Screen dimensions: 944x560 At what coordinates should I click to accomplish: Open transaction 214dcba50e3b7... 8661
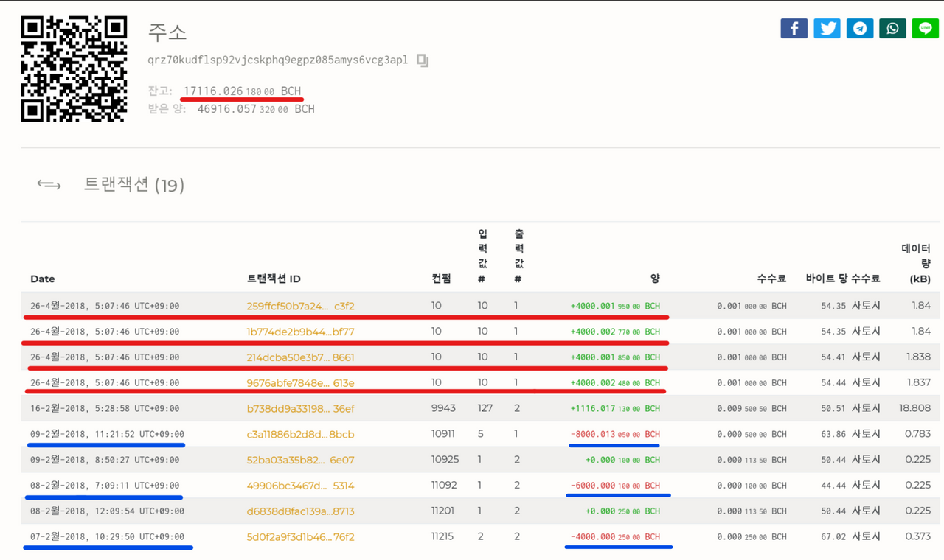click(300, 357)
